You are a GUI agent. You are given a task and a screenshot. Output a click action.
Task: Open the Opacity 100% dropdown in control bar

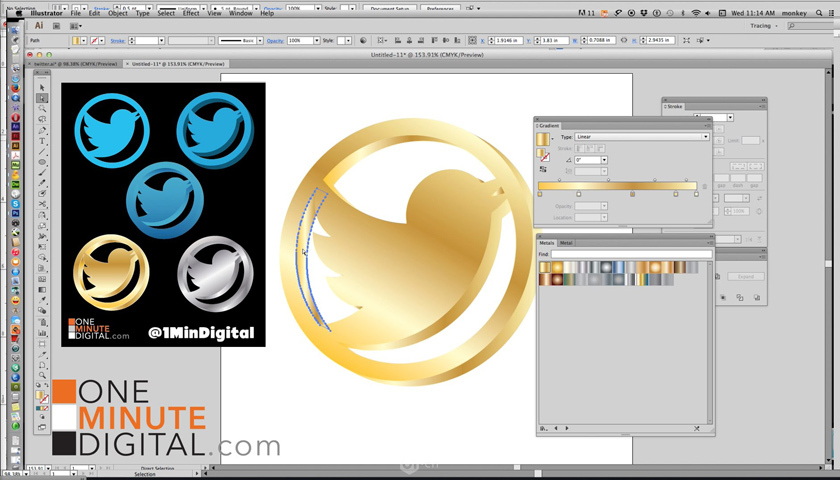pos(318,41)
